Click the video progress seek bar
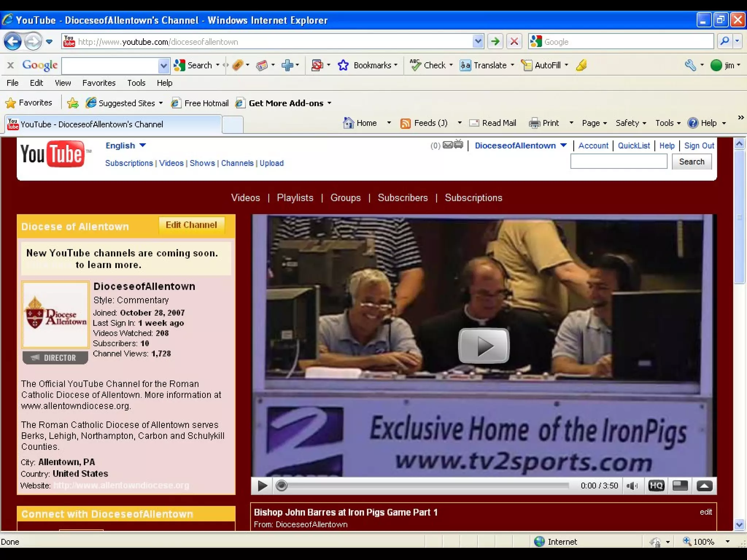Viewport: 747px width, 560px height. coord(423,486)
